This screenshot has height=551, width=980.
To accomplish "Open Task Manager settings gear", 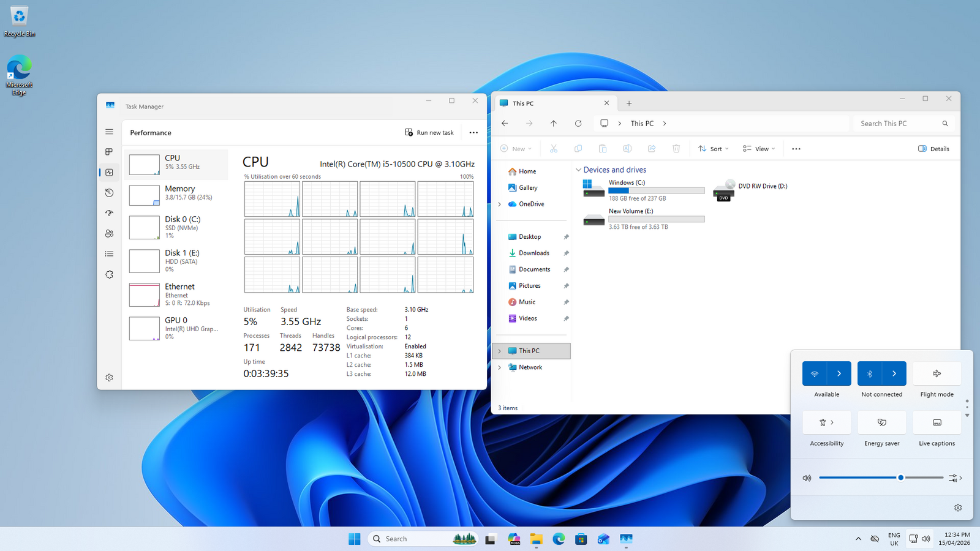I will click(x=109, y=378).
